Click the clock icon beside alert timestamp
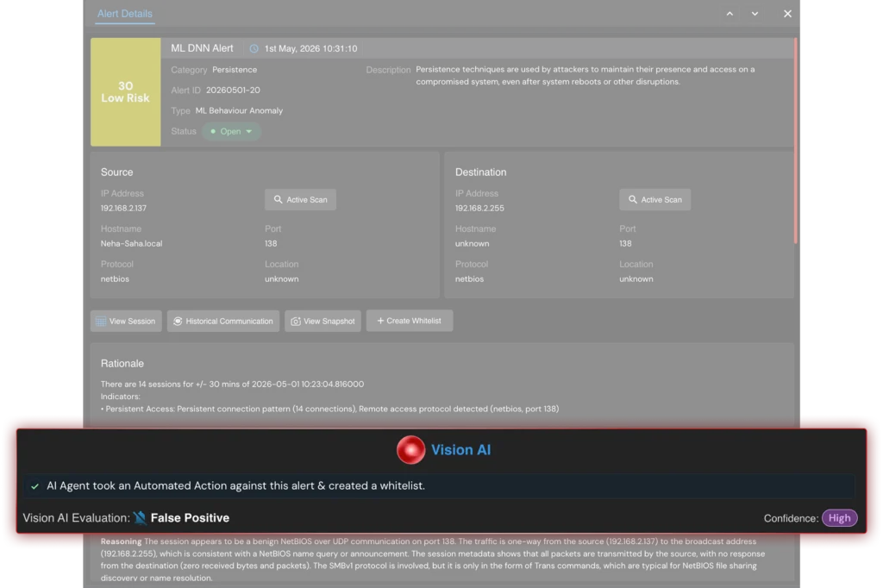883x588 pixels. pos(254,48)
